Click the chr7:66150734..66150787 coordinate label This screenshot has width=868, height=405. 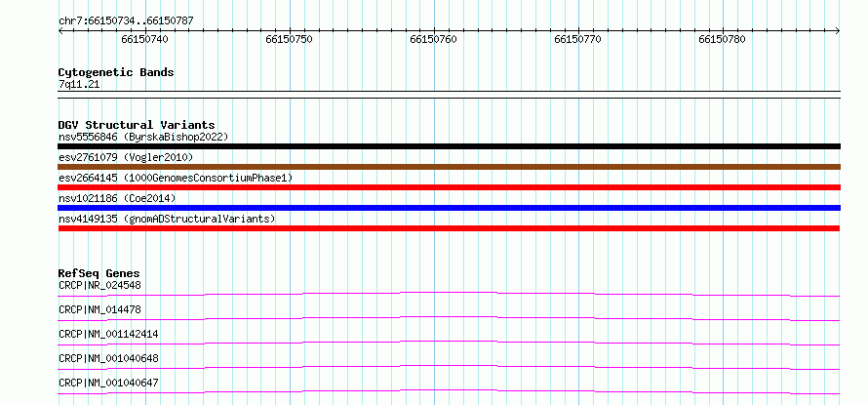click(x=126, y=21)
